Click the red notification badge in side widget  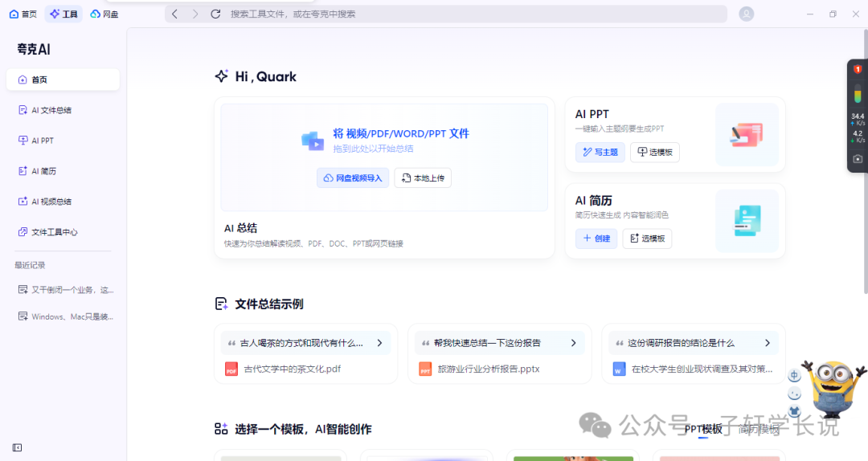[x=858, y=69]
